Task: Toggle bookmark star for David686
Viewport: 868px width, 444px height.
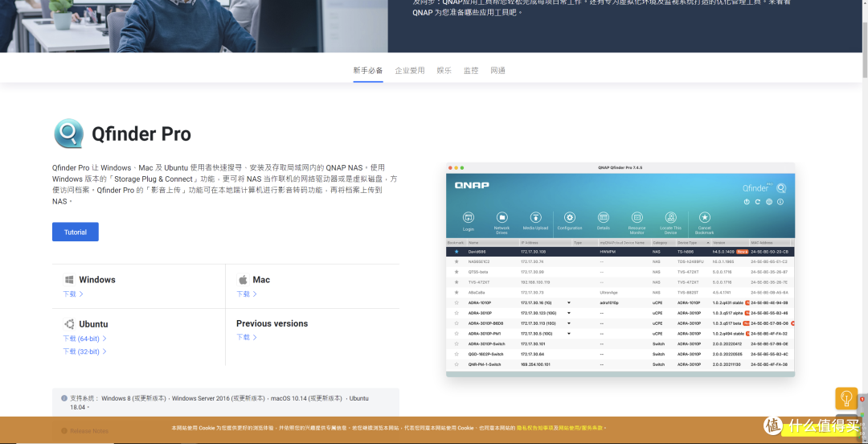Action: pos(457,252)
